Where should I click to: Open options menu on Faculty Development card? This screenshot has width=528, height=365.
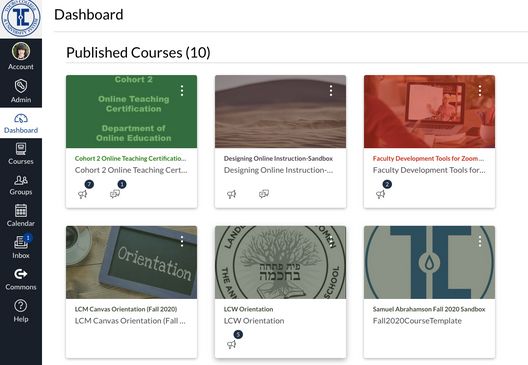coord(480,90)
